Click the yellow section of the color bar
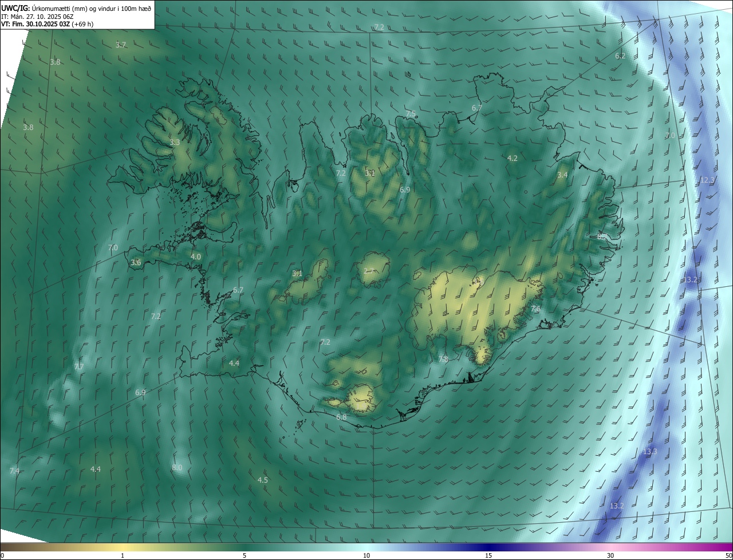Screen dimensions: 733x560 pyautogui.click(x=123, y=547)
